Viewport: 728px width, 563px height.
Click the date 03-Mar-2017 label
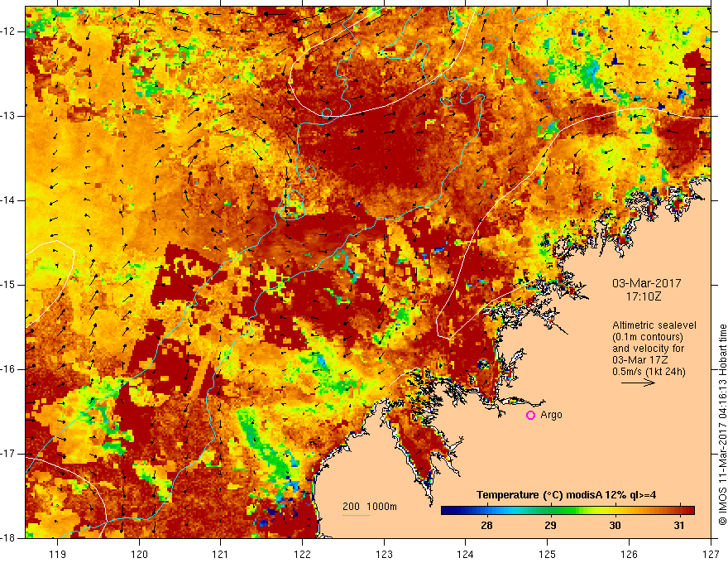pos(647,283)
